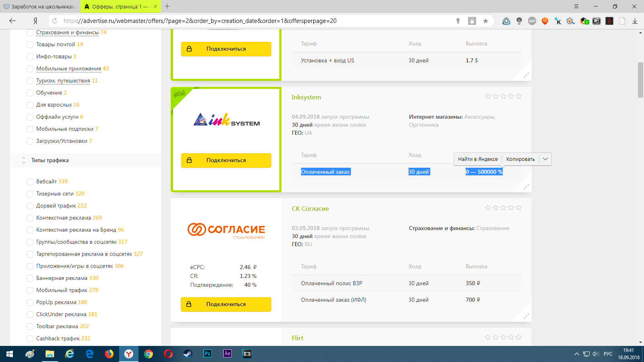Switch the 'РУС' input language indicator
The width and height of the screenshot is (644, 362).
(608, 354)
